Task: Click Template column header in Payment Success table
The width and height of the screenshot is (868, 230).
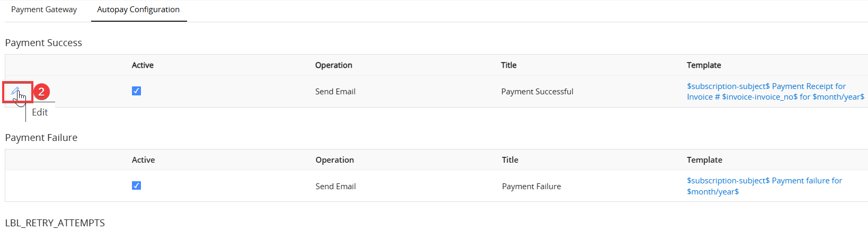Action: tap(704, 65)
